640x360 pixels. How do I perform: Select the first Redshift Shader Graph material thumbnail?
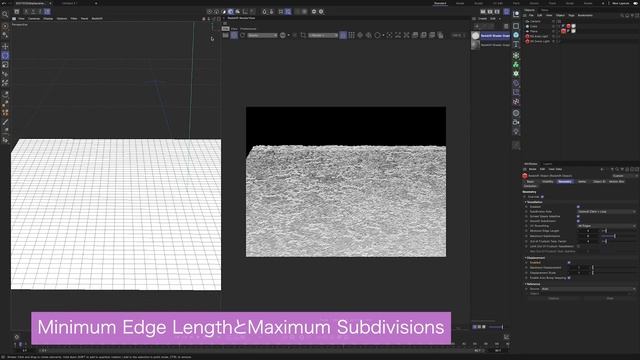pyautogui.click(x=476, y=36)
